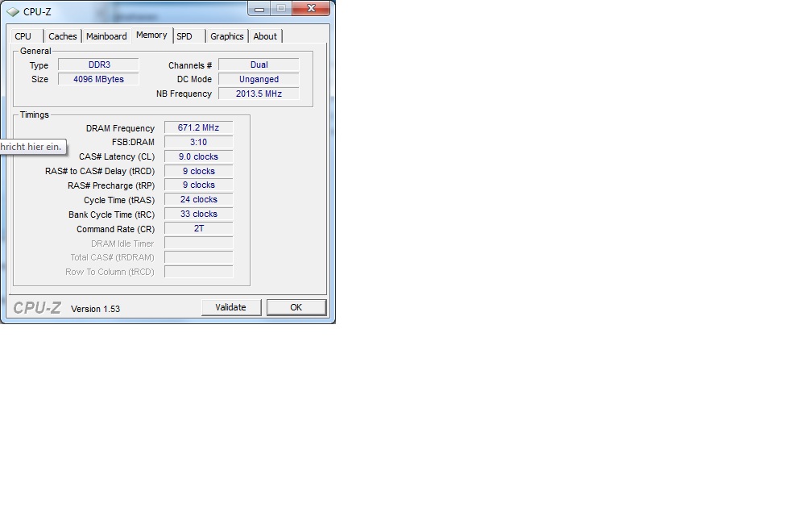Click the DC Mode value Unganged

coord(259,79)
